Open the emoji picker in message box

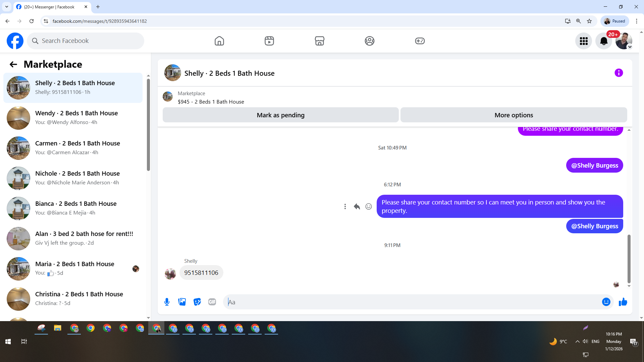pyautogui.click(x=606, y=302)
